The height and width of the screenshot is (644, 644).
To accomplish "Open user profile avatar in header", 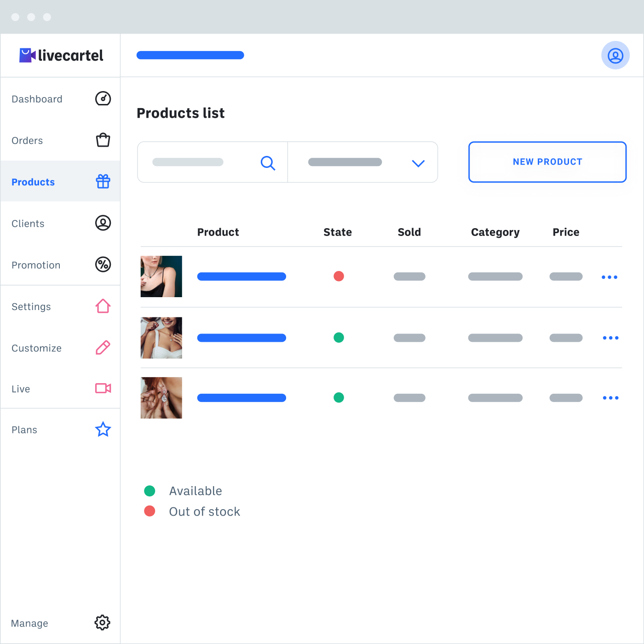I will tap(615, 56).
